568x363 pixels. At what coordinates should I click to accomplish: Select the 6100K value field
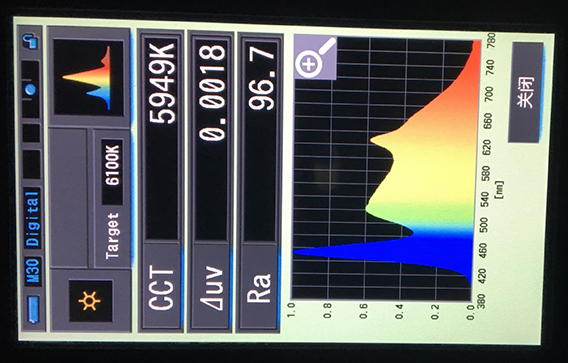tap(112, 172)
